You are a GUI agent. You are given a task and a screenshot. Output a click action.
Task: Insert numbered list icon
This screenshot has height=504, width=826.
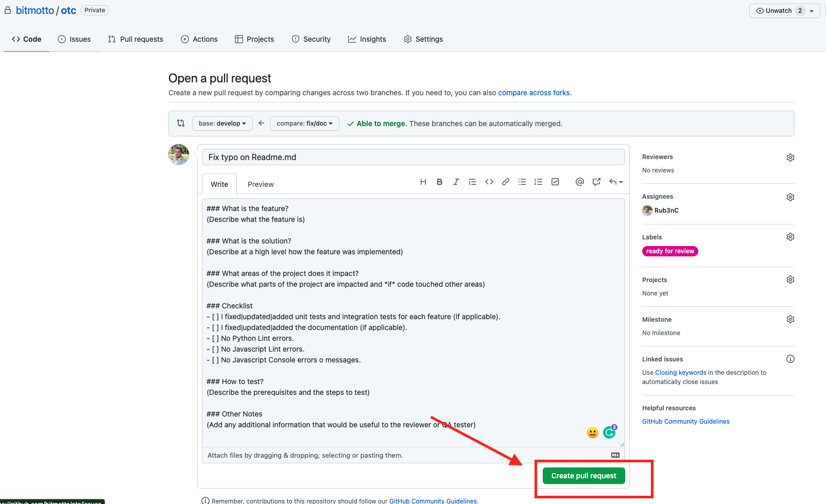pos(539,182)
